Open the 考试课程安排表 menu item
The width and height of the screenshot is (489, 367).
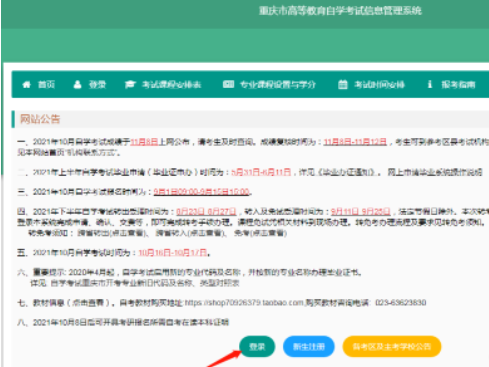click(x=171, y=85)
